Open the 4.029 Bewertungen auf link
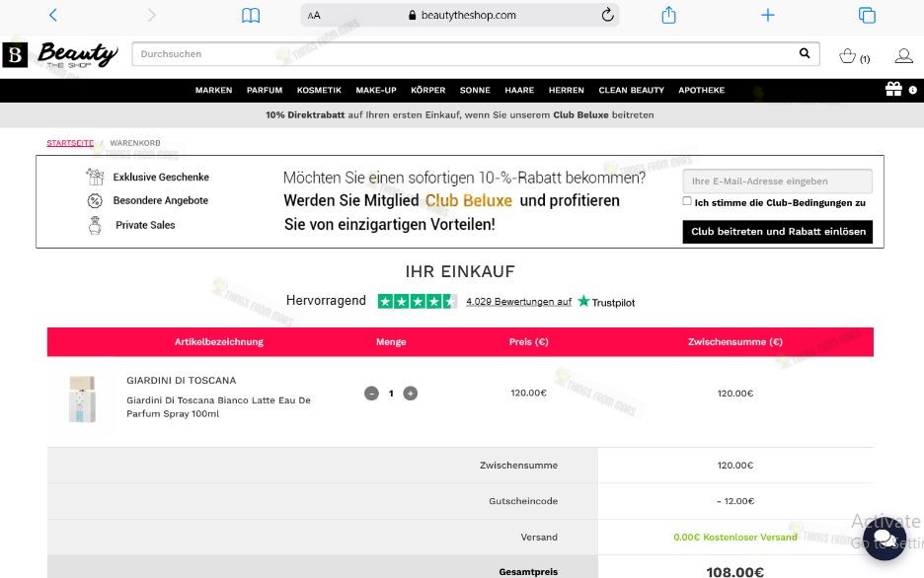The height and width of the screenshot is (578, 924). point(518,302)
